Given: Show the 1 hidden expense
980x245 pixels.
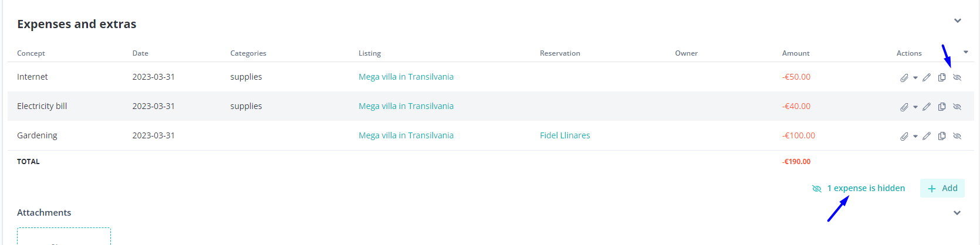Looking at the screenshot, I should [x=859, y=188].
